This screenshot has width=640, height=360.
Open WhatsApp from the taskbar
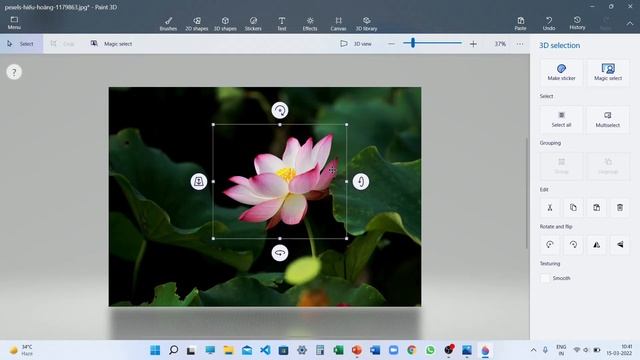click(430, 350)
